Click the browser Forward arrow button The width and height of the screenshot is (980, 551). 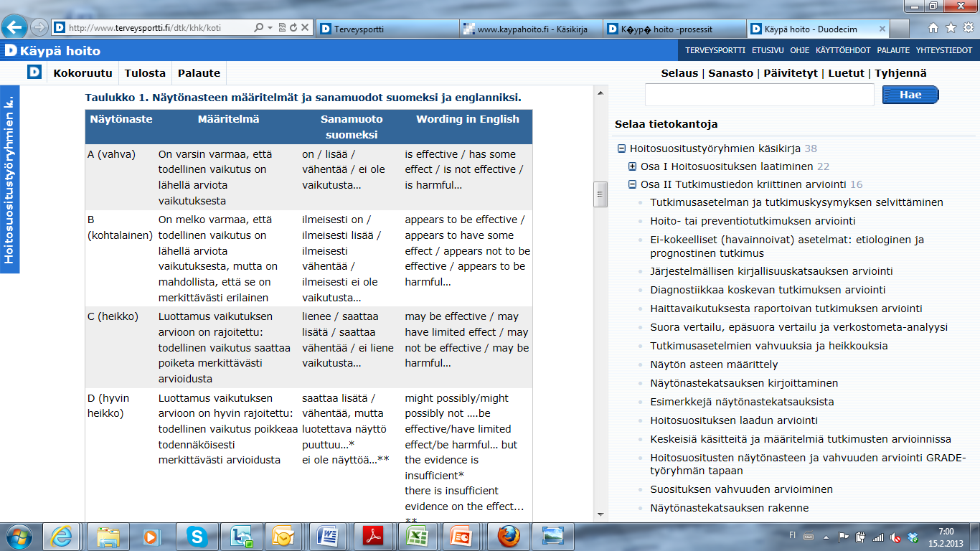(x=39, y=27)
